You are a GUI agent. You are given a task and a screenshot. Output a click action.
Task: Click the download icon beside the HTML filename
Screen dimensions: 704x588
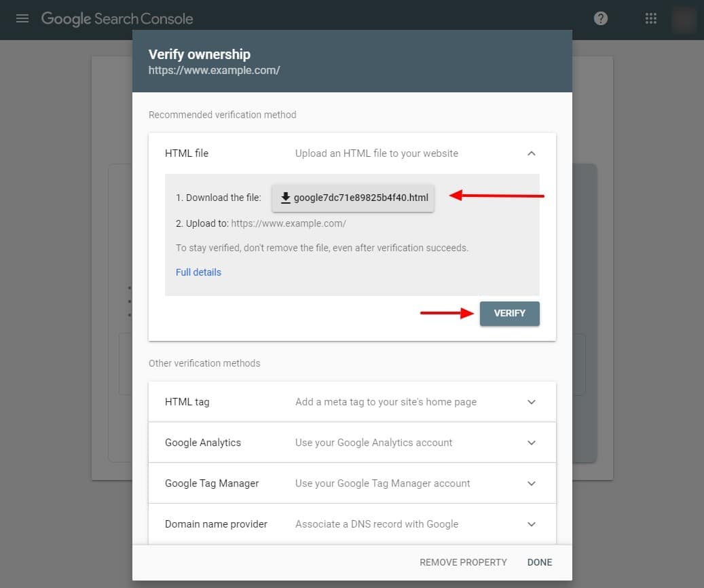[285, 198]
